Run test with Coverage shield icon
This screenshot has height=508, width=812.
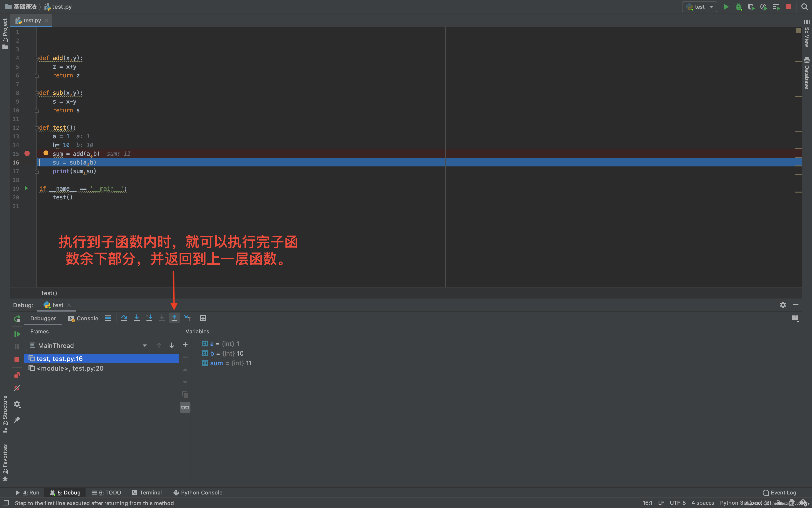(751, 7)
